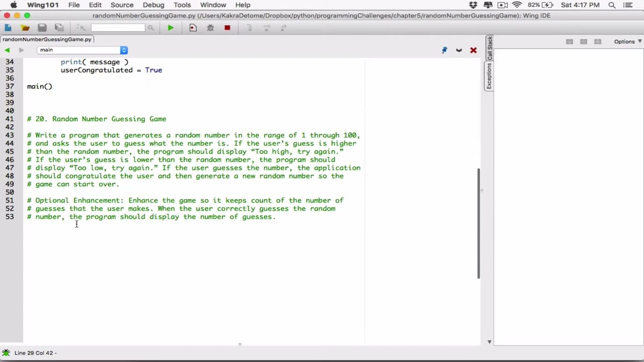644x362 pixels.
Task: Create a new file with toolbar icon
Action: tap(8, 28)
